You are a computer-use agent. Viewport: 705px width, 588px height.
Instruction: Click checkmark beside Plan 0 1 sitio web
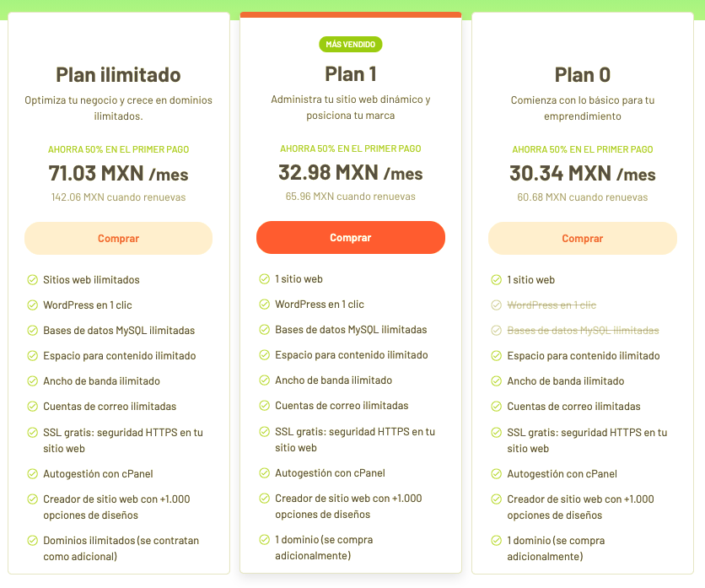click(497, 280)
